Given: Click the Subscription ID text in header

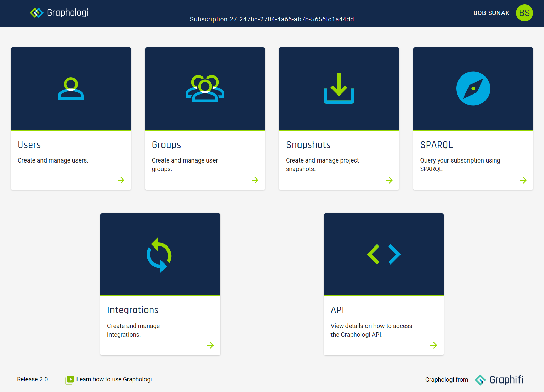Looking at the screenshot, I should (x=272, y=19).
